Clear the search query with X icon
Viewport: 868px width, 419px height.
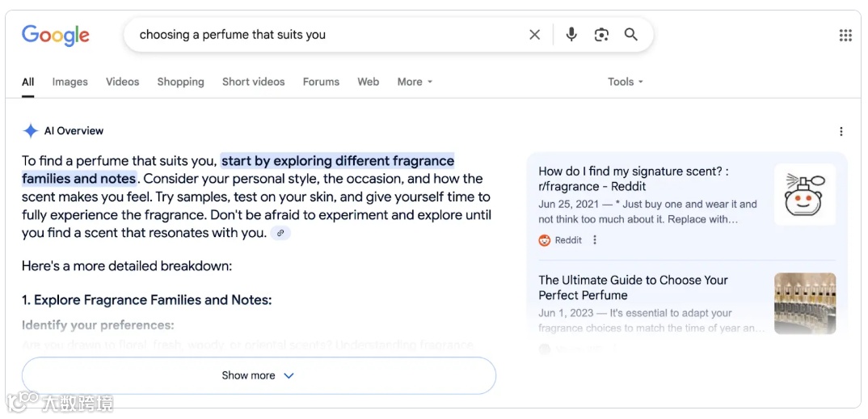(x=534, y=35)
